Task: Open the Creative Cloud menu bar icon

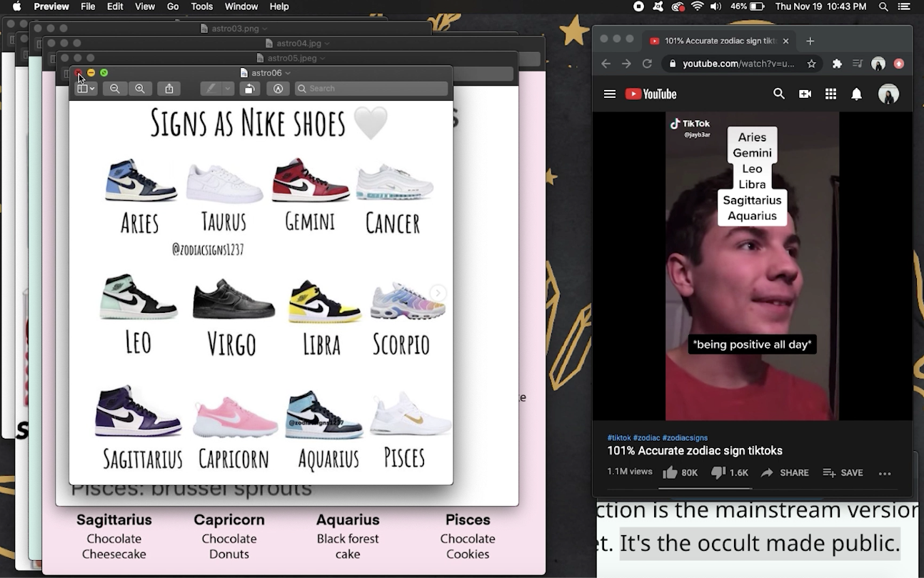Action: click(678, 6)
